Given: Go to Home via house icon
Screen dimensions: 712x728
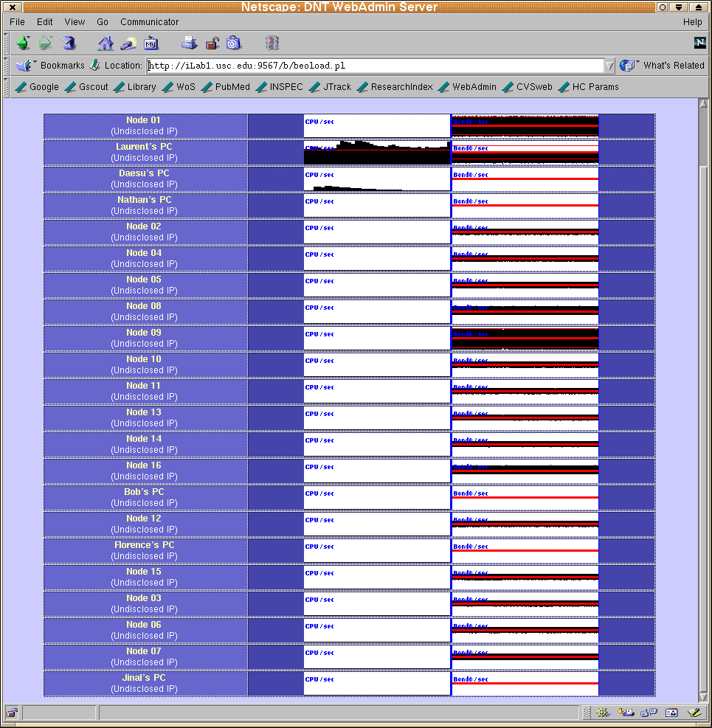Looking at the screenshot, I should pos(106,43).
